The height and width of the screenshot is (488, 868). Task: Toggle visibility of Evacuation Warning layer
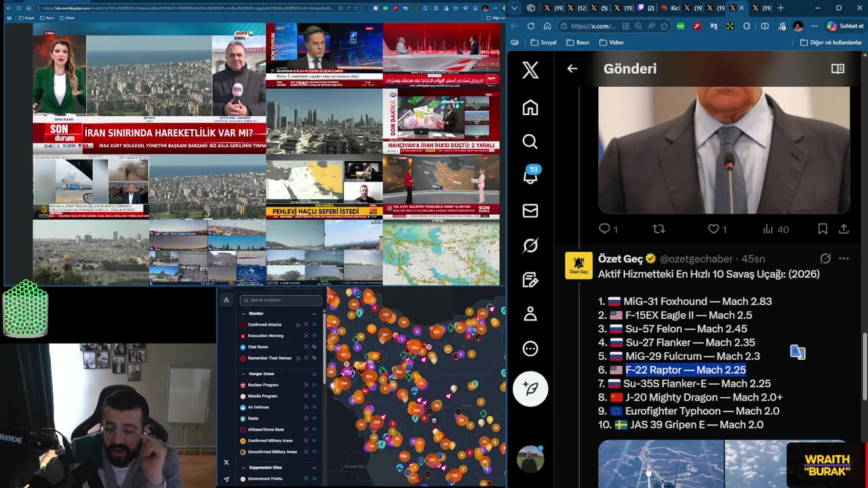(314, 335)
